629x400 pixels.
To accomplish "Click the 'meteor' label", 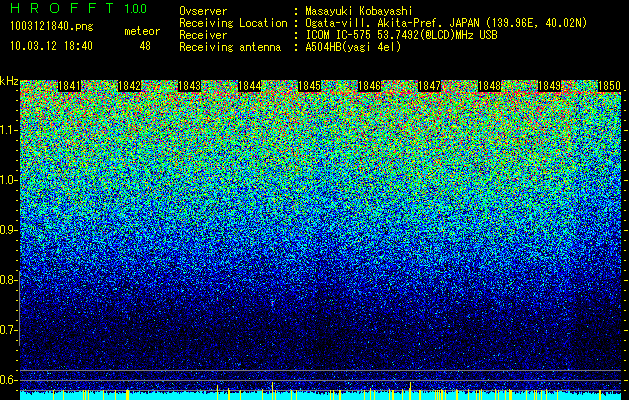I will pyautogui.click(x=142, y=31).
